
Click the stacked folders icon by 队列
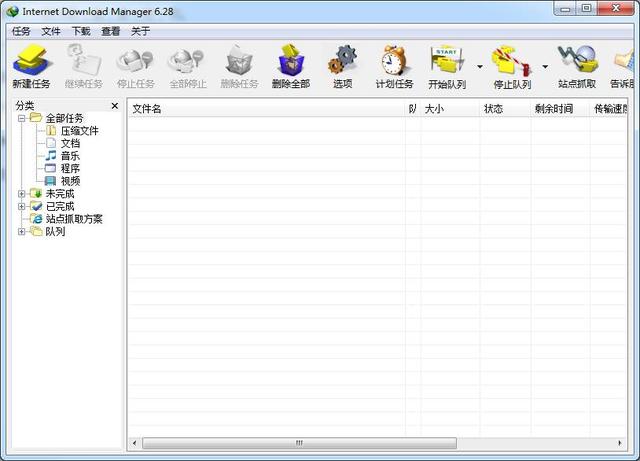point(36,232)
